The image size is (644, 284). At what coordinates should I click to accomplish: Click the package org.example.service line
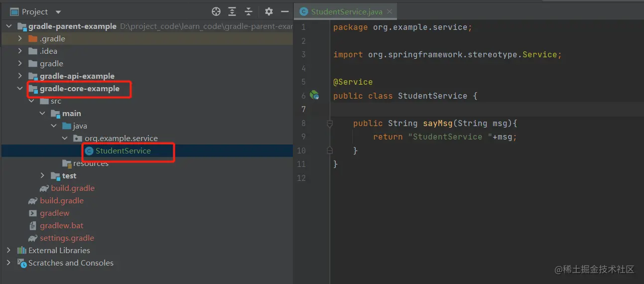point(402,27)
